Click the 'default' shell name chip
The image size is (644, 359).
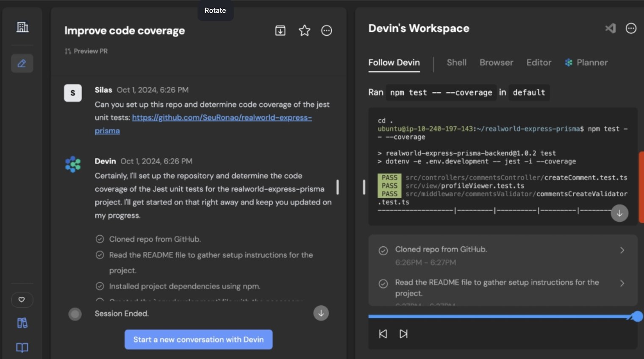[x=529, y=92]
